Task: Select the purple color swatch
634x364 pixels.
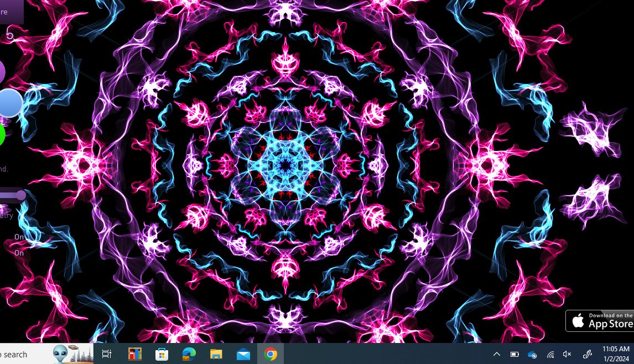Action: click(2, 72)
